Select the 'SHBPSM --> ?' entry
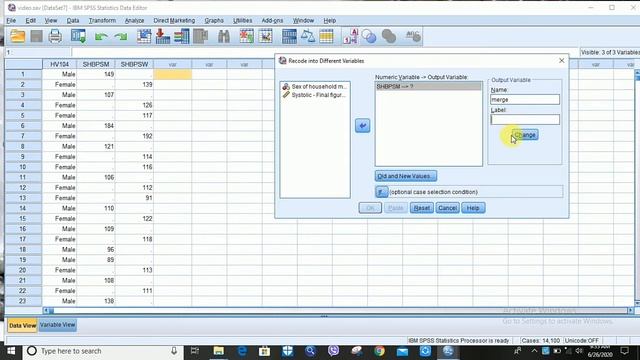Image resolution: width=640 pixels, height=360 pixels. [428, 87]
